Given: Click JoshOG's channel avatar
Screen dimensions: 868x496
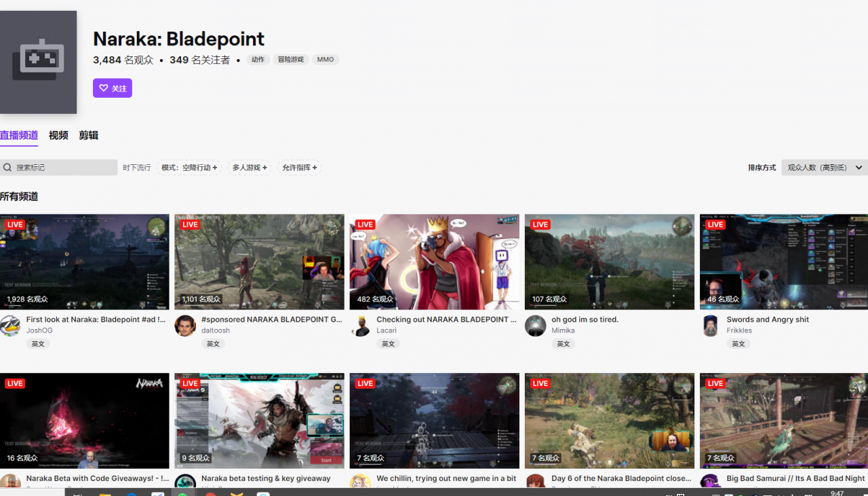Looking at the screenshot, I should (10, 326).
